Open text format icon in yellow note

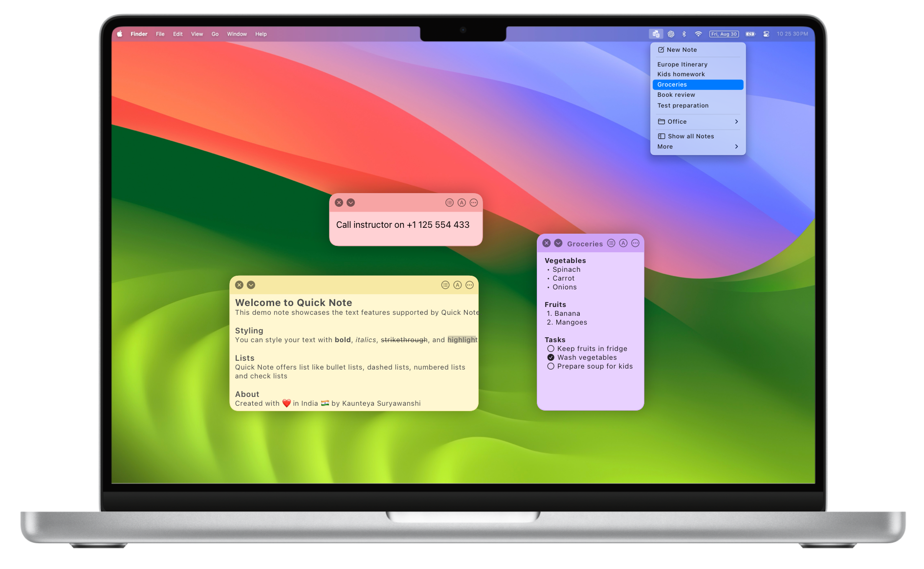[x=458, y=285]
